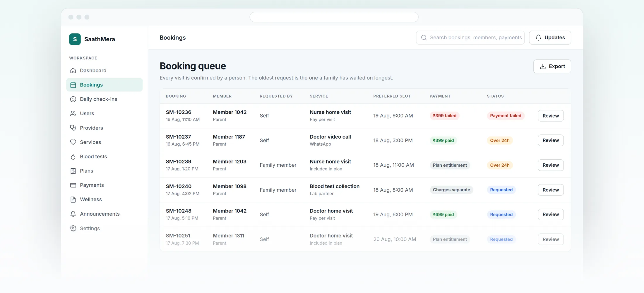Viewport: 644px width, 293px height.
Task: Click the Providers stethoscope icon
Action: (x=73, y=128)
